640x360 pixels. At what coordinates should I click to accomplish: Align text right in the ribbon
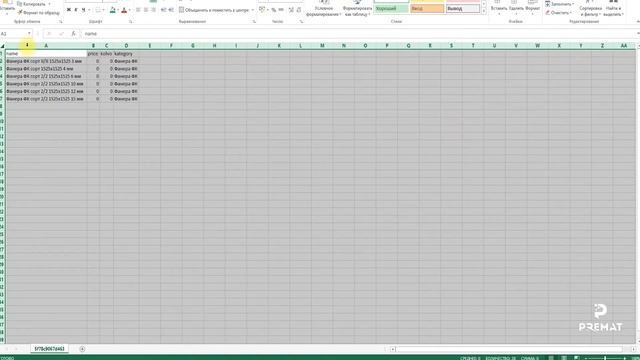pos(153,10)
